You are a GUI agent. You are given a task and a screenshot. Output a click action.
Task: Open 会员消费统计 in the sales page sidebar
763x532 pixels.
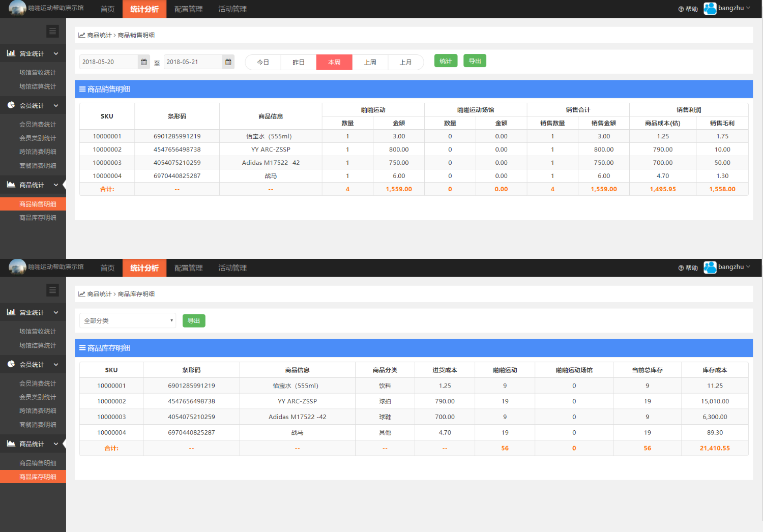pyautogui.click(x=38, y=125)
